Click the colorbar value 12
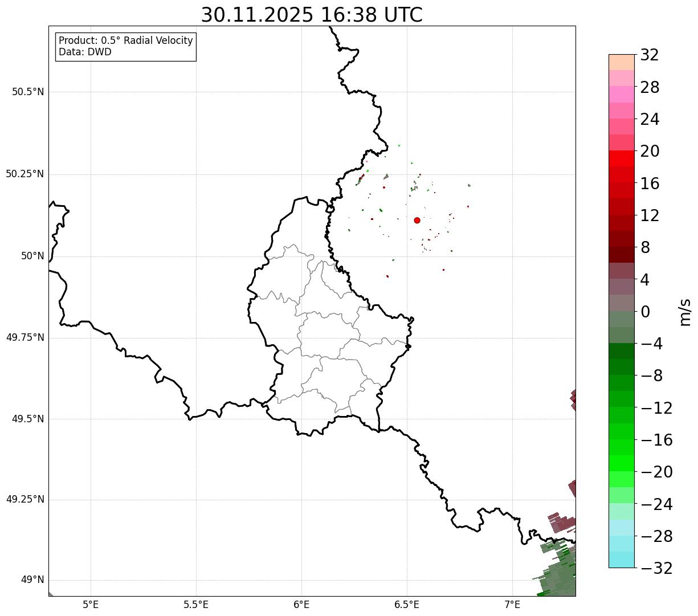Viewport: 698px width, 616px height. 650,215
